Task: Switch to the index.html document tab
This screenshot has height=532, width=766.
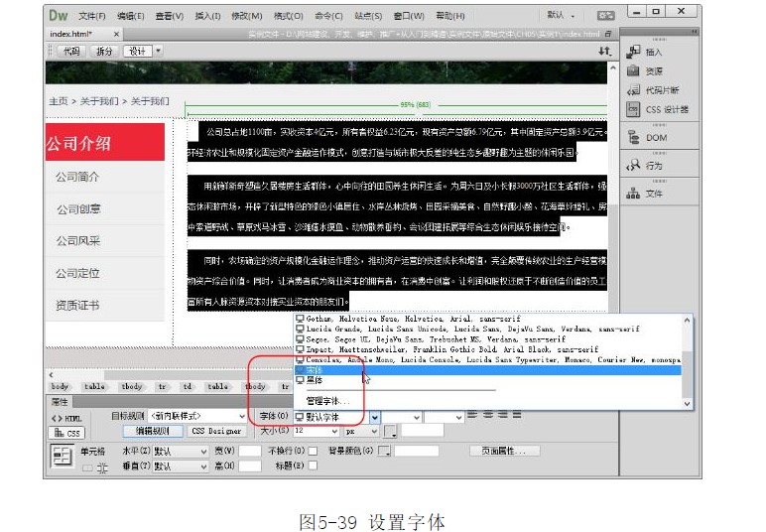Action: (71, 34)
